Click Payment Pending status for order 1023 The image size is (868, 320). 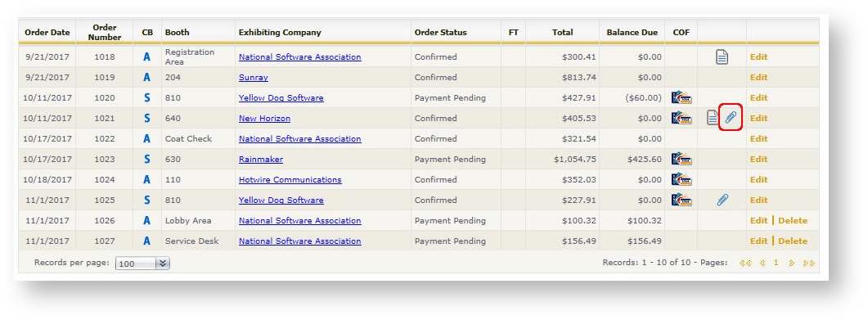coord(450,159)
